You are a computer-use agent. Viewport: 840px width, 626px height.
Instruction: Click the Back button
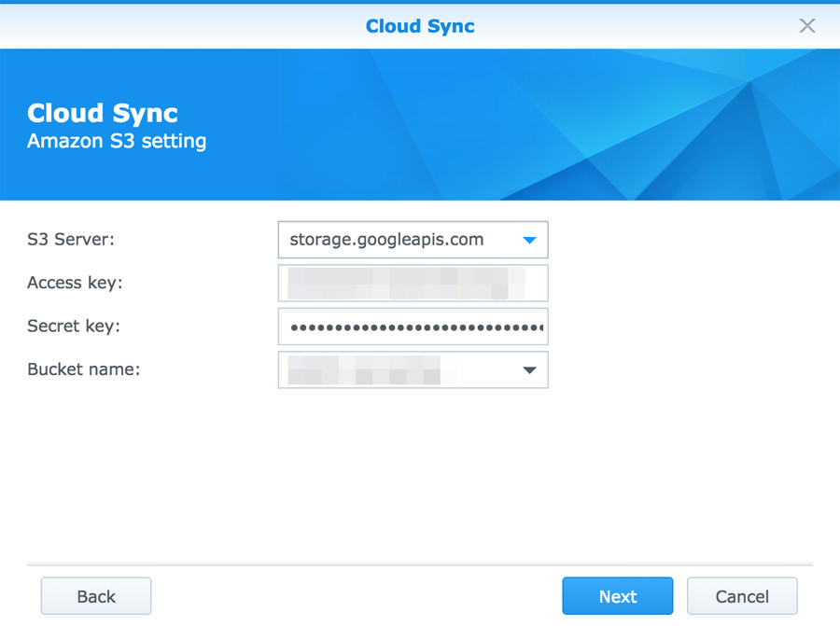point(96,596)
